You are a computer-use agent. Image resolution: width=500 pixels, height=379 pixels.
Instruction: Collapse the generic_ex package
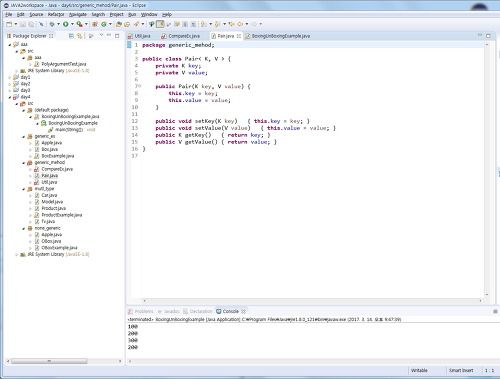coord(24,136)
